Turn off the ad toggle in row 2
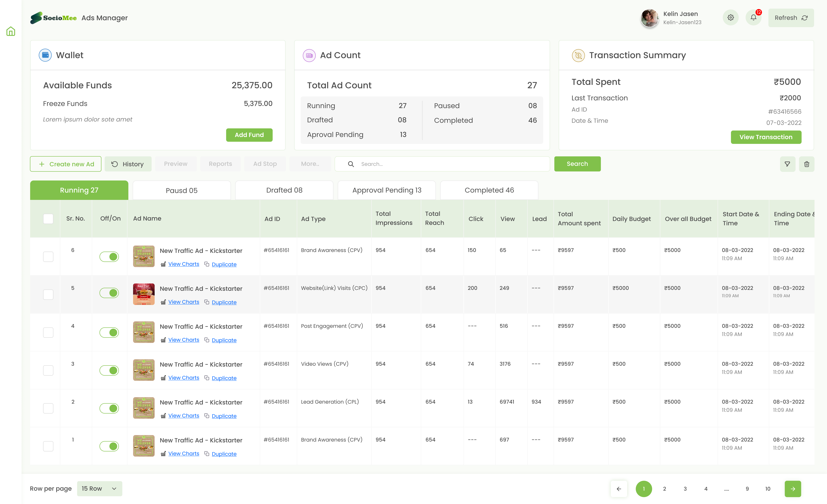Viewport: 827px width, 504px height. pos(109,408)
